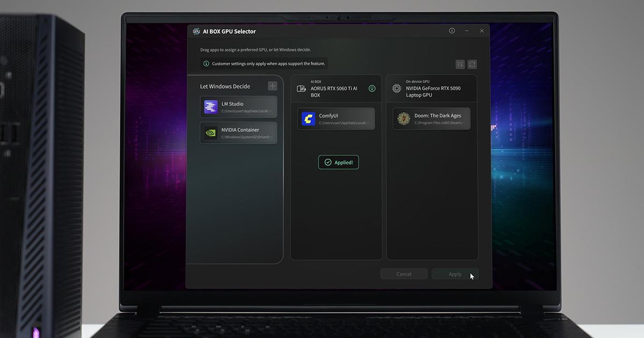Click the ComfyUI app icon
Image resolution: width=644 pixels, height=338 pixels.
point(308,119)
